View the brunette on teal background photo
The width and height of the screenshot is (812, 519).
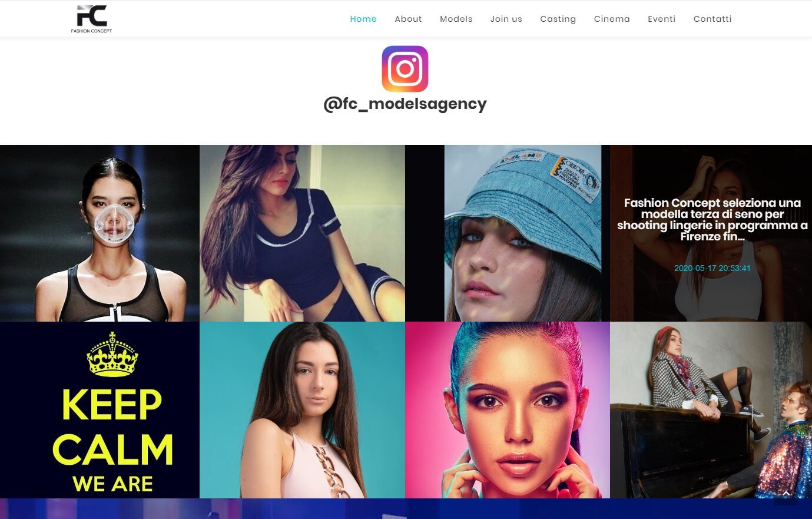pos(302,410)
